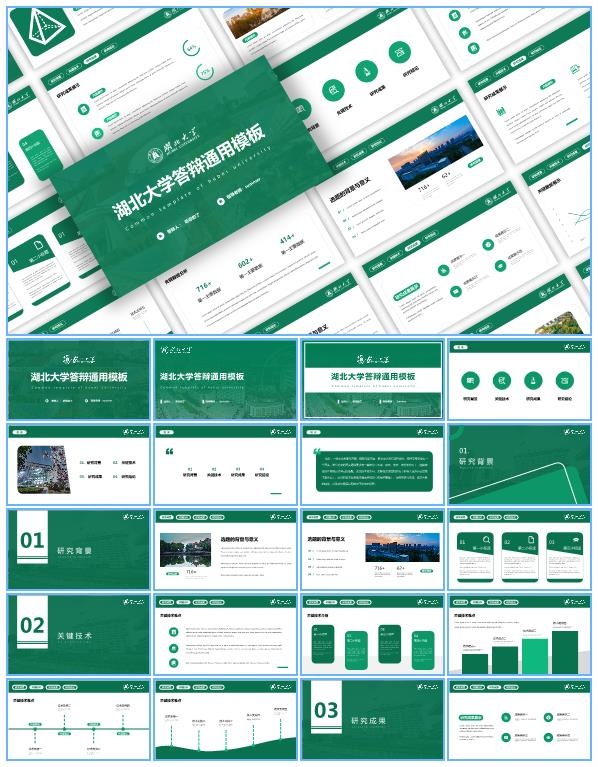Select the slide with three green-topped cards
This screenshot has height=767, width=598.
pos(519,549)
